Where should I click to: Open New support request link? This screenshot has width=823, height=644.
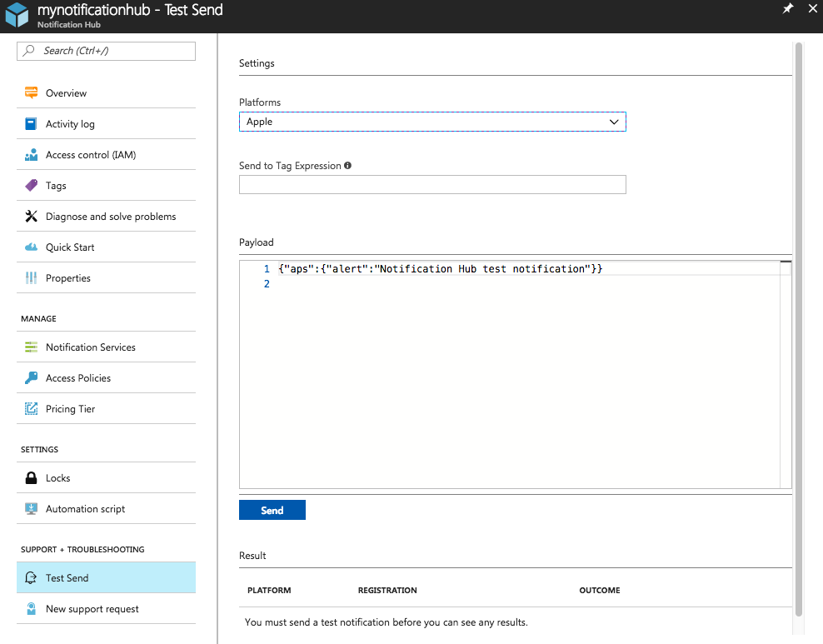pyautogui.click(x=92, y=609)
